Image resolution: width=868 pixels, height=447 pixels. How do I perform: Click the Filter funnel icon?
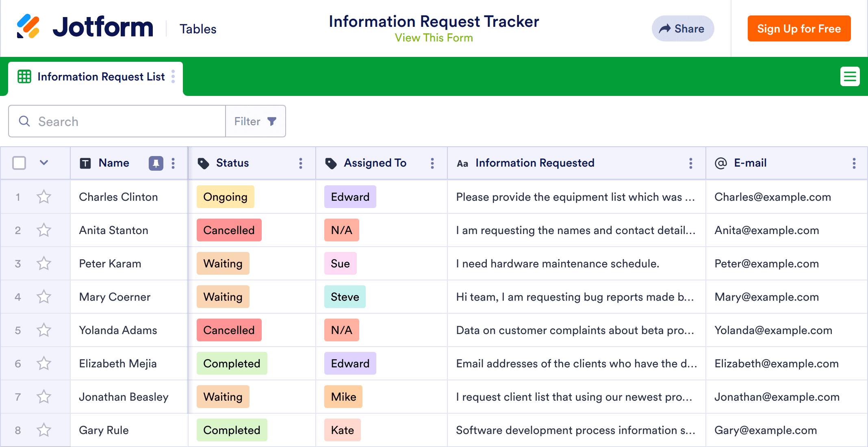point(272,122)
